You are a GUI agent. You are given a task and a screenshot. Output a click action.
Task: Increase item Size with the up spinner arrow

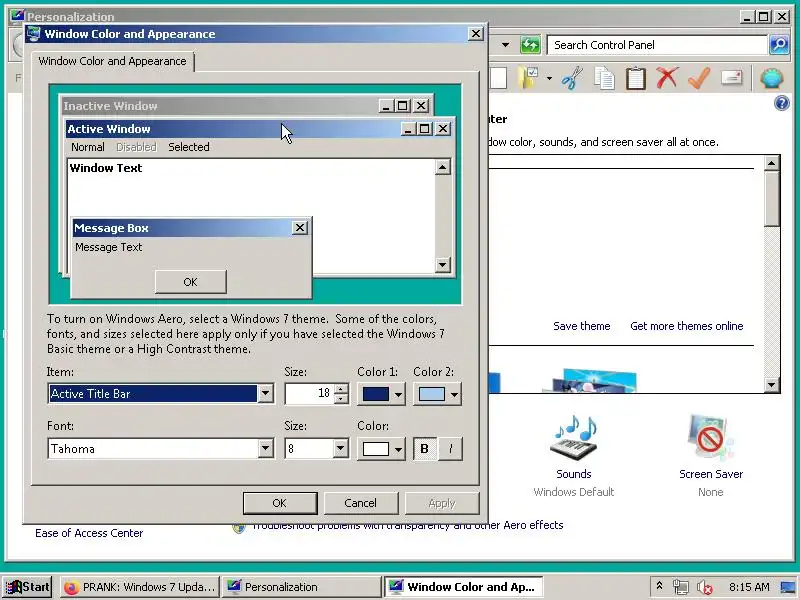(x=342, y=388)
